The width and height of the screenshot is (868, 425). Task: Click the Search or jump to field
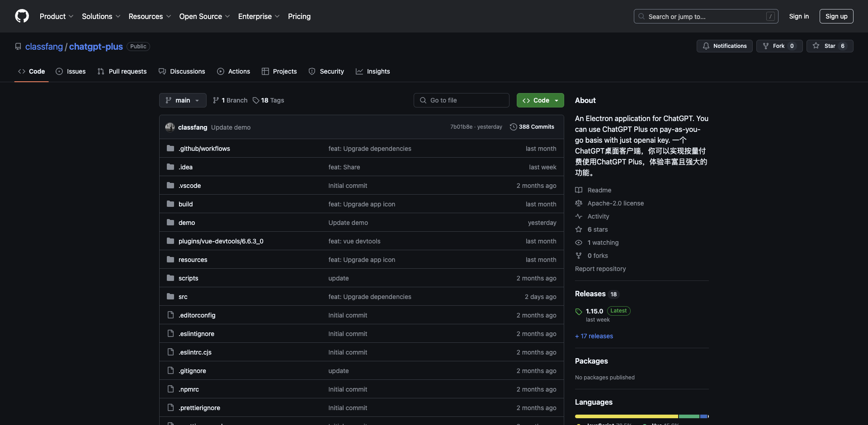pyautogui.click(x=706, y=16)
